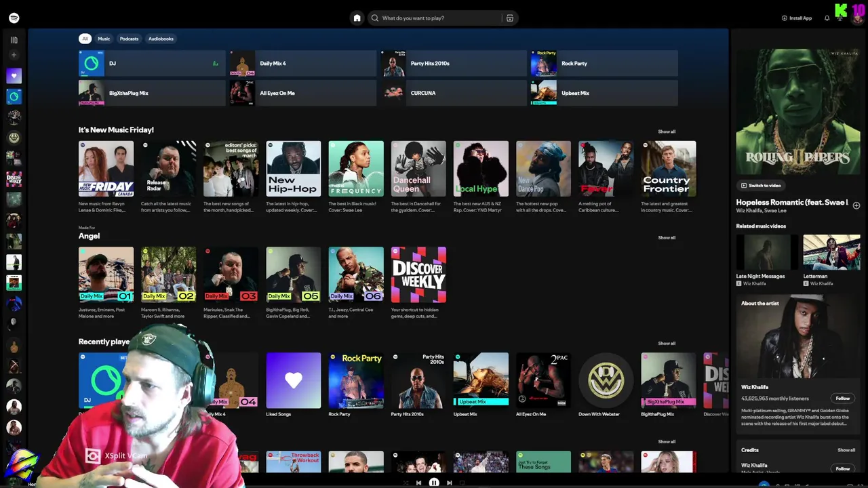The width and height of the screenshot is (868, 488).
Task: Open BigXthaPlug Mix shortcut tile
Action: point(152,93)
